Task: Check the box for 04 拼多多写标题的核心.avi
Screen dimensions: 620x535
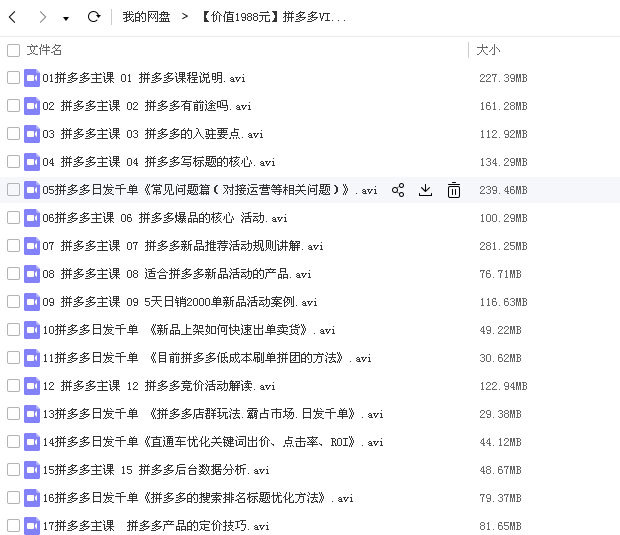Action: point(13,161)
